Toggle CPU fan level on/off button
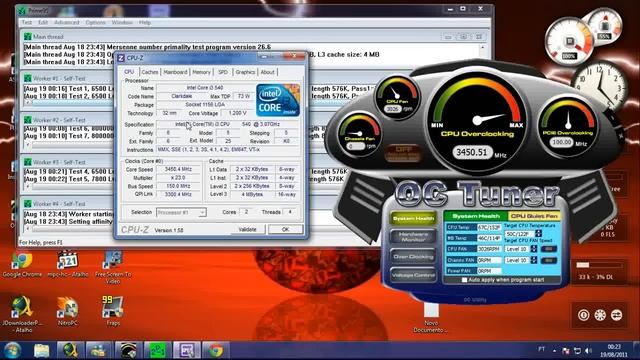The image size is (640, 360). 548,249
